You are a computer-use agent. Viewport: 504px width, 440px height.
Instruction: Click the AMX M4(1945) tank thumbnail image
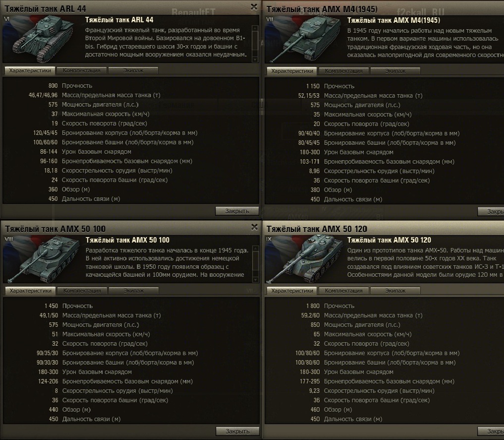click(x=304, y=39)
